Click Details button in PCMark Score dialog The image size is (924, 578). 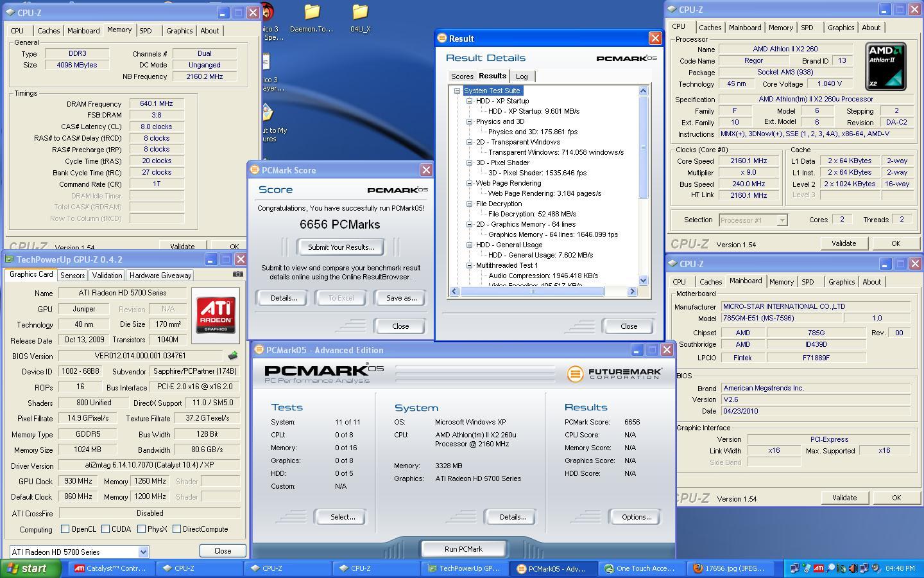(284, 298)
